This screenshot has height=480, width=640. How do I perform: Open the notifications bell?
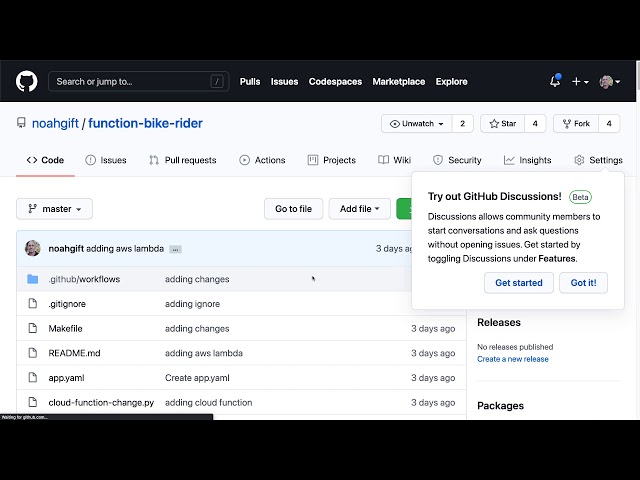tap(555, 81)
